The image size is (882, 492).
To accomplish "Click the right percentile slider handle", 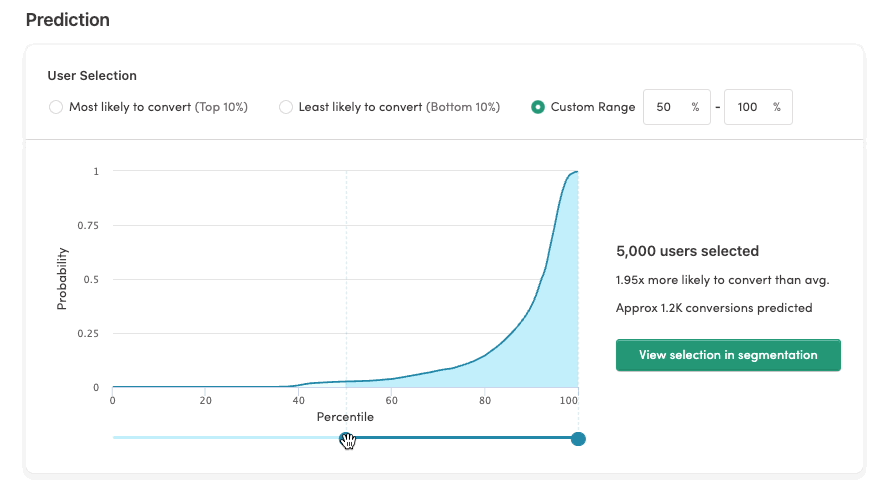I will pos(578,439).
